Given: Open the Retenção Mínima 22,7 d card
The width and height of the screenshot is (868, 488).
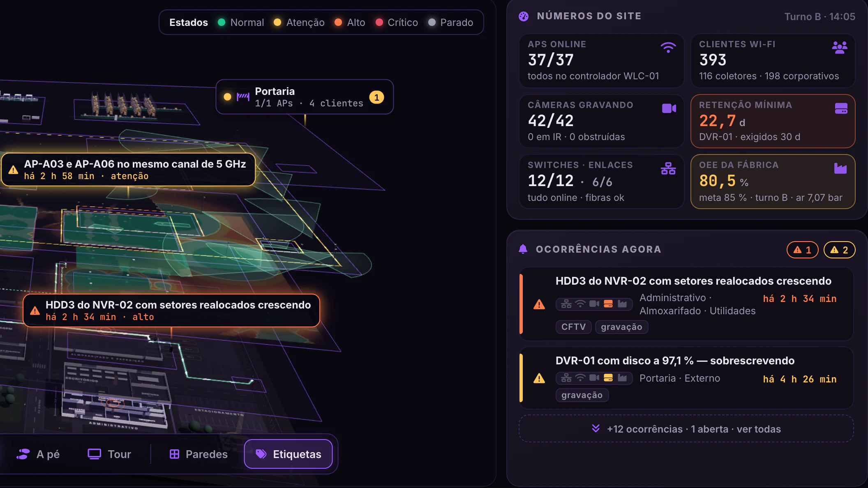Looking at the screenshot, I should point(773,121).
